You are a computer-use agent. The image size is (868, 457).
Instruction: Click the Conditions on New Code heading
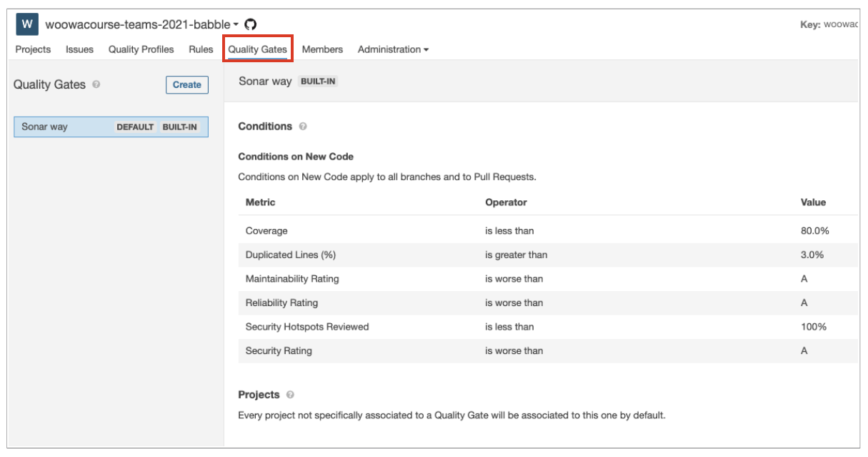(296, 157)
